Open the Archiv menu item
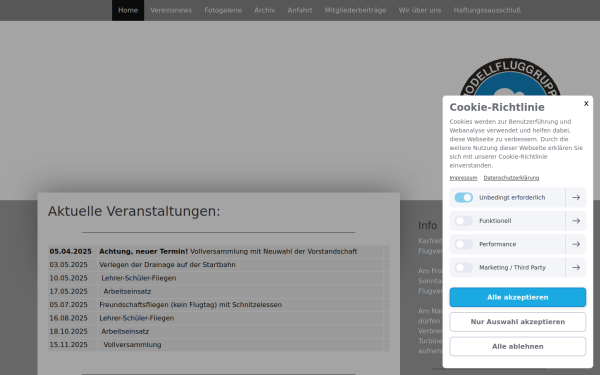The width and height of the screenshot is (600, 375). [x=264, y=10]
